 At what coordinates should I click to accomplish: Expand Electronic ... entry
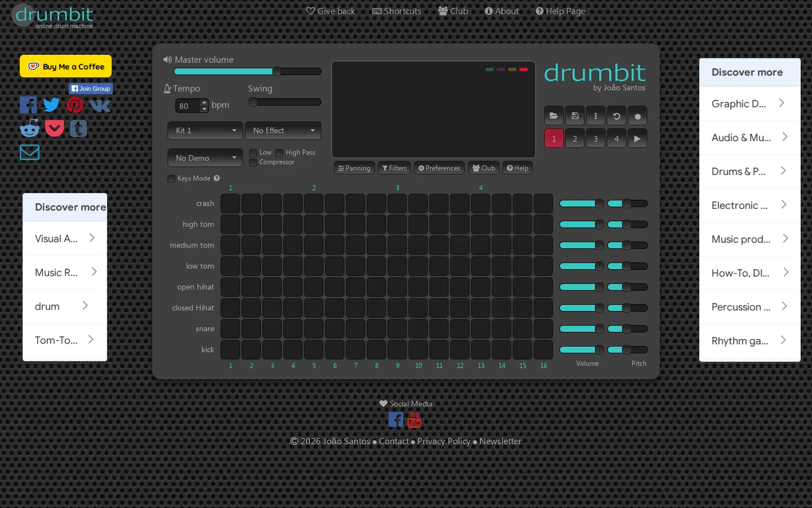point(749,205)
